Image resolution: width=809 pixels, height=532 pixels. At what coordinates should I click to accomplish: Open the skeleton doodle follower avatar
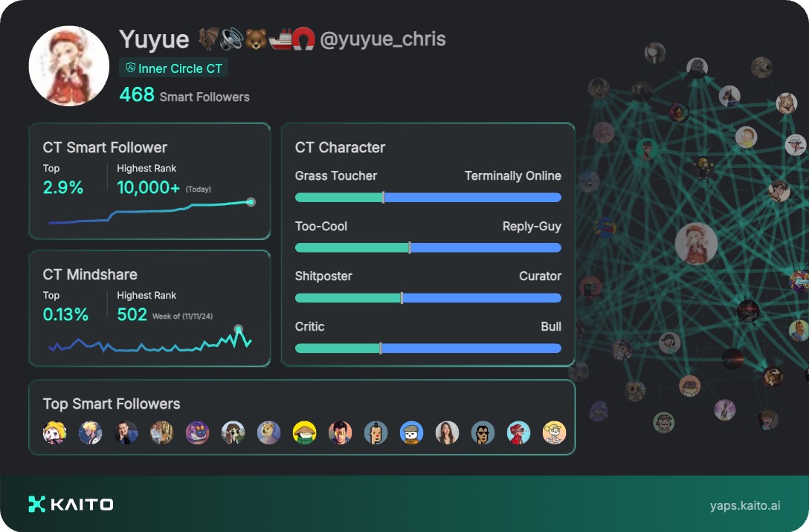coord(554,432)
